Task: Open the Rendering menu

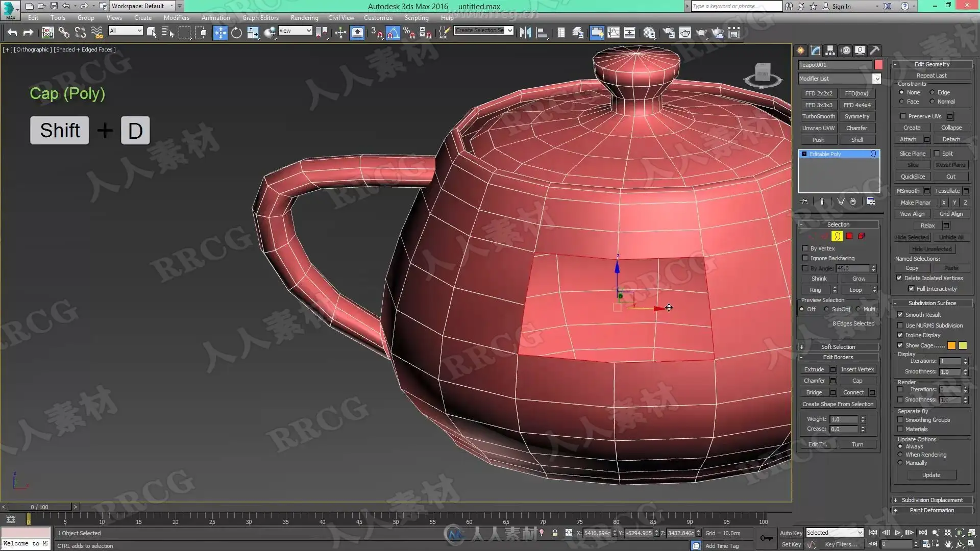Action: 304,18
